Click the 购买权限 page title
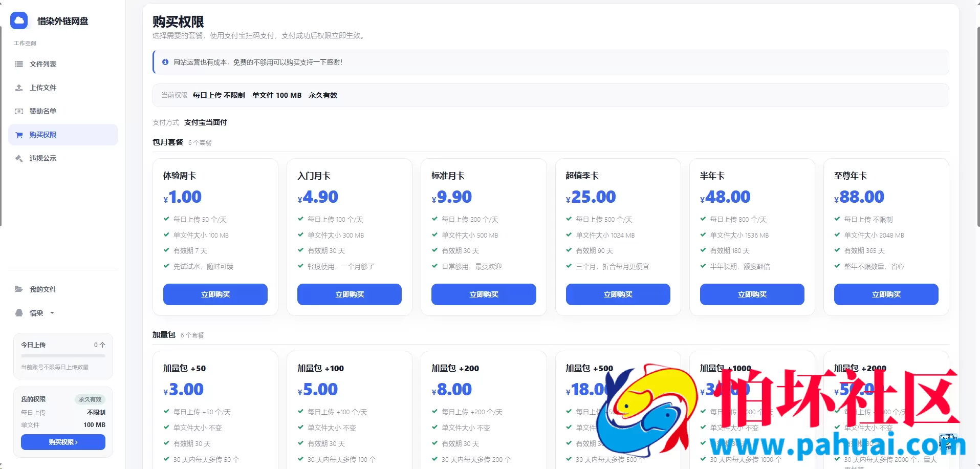Screen dimensions: 980x469 point(178,22)
